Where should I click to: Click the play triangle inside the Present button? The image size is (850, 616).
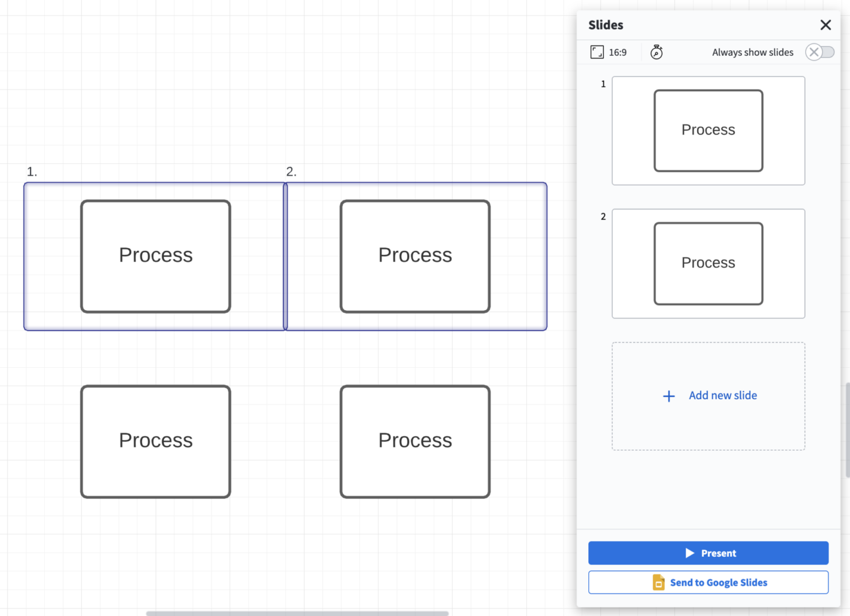click(x=689, y=553)
